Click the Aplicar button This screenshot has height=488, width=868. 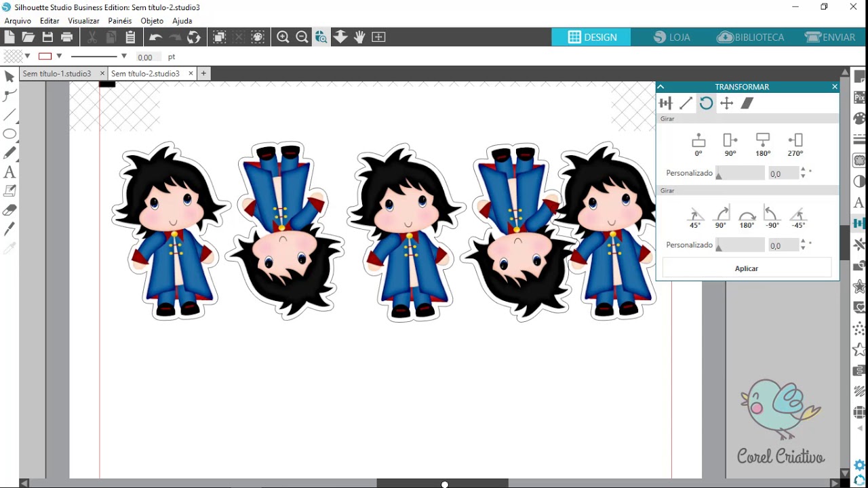click(x=747, y=268)
